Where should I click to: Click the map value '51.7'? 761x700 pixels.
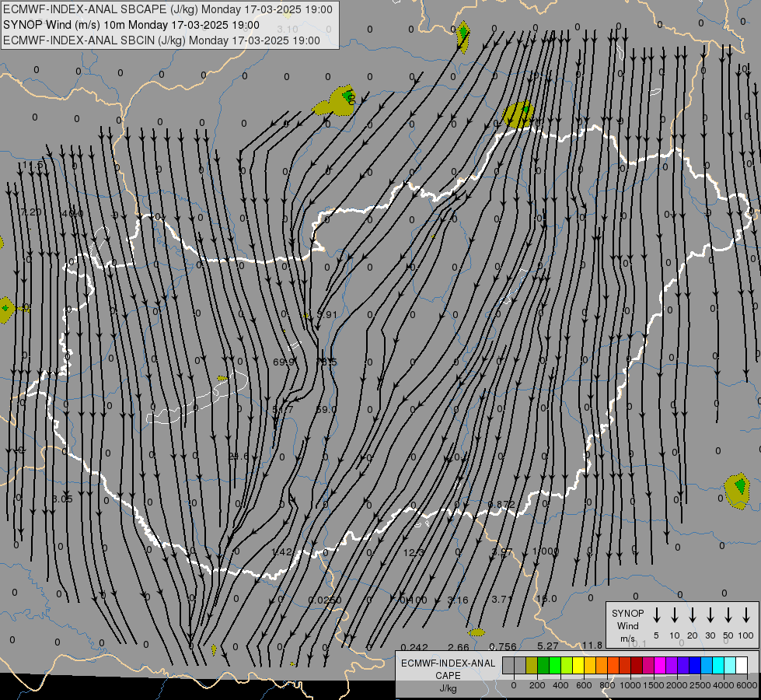pos(283,410)
